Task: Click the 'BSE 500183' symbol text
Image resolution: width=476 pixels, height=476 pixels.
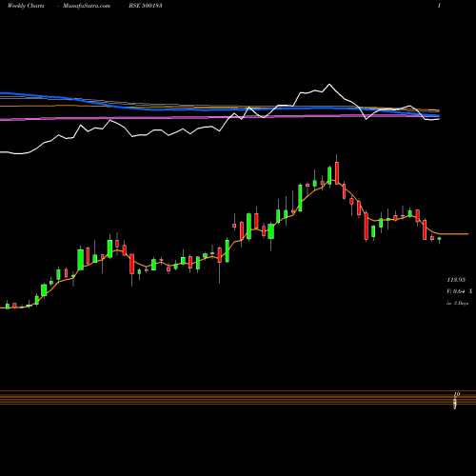Action: 146,6
